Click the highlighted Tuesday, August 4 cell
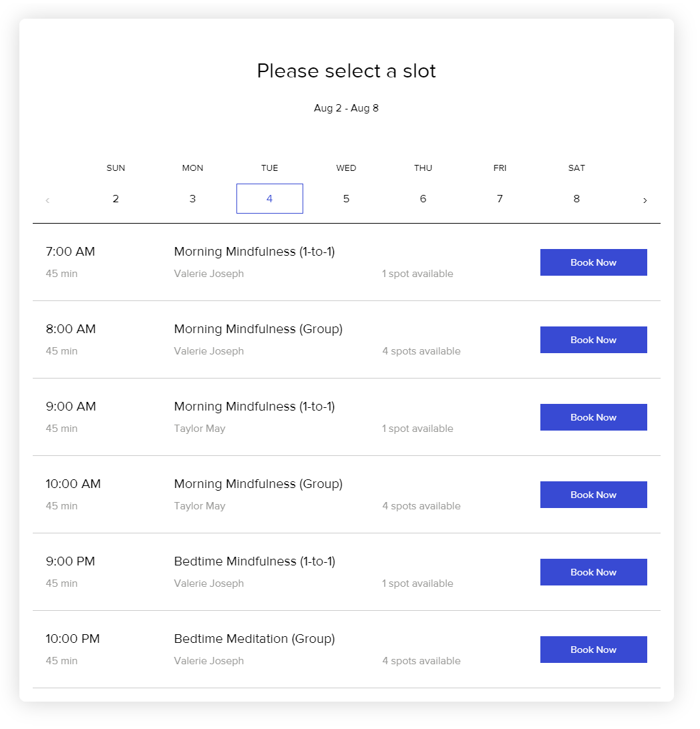Image resolution: width=700 pixels, height=729 pixels. (269, 198)
